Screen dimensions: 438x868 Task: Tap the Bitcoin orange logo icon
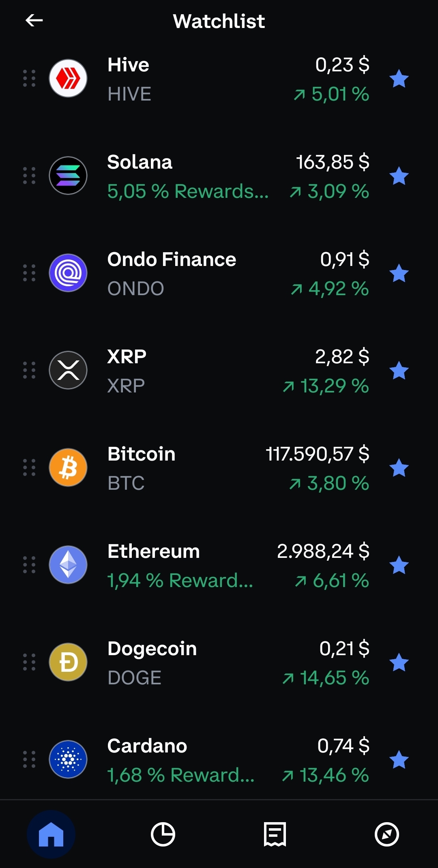click(68, 467)
